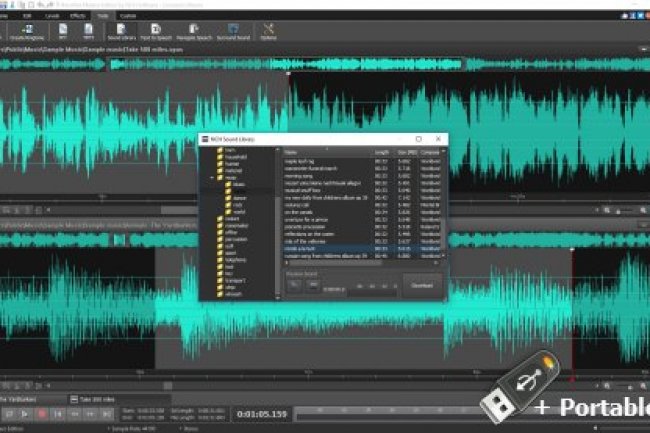Select the 'overture for a prince' row
This screenshot has width=650, height=433.
tap(361, 220)
